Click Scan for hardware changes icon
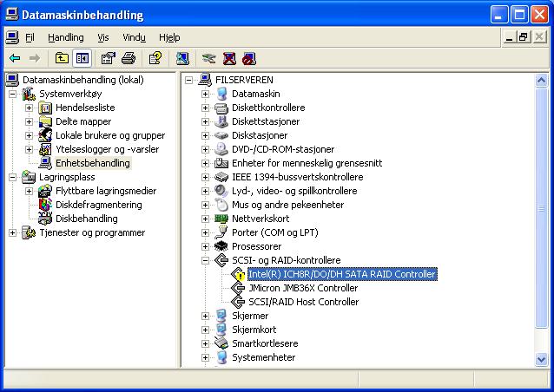This screenshot has width=554, height=392. click(x=182, y=58)
